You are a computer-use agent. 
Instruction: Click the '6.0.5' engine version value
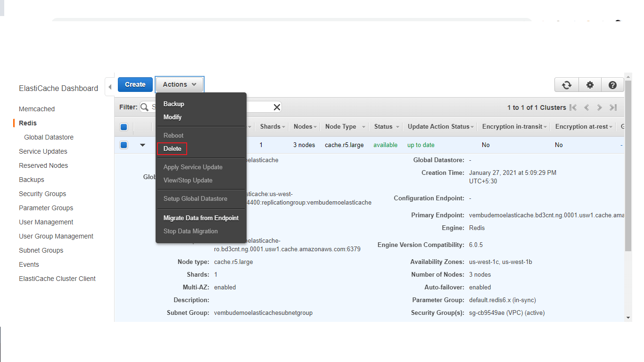coord(476,245)
